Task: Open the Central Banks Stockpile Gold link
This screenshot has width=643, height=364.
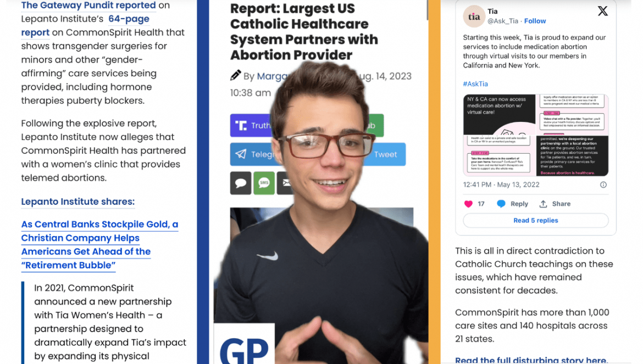Action: [99, 245]
